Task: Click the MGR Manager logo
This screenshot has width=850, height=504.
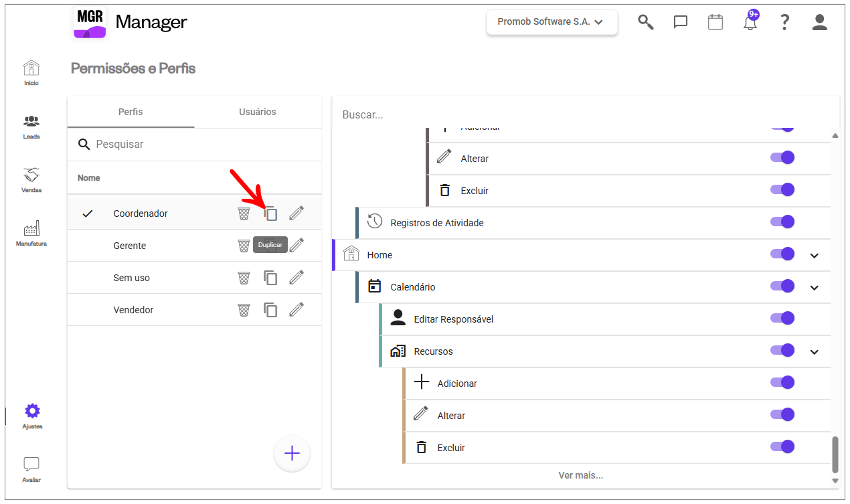Action: click(x=130, y=22)
